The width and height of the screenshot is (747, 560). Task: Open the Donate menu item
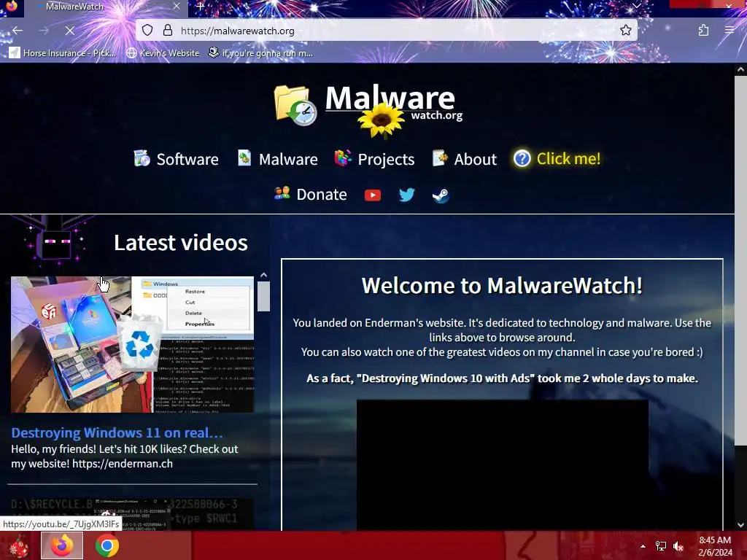coord(310,194)
